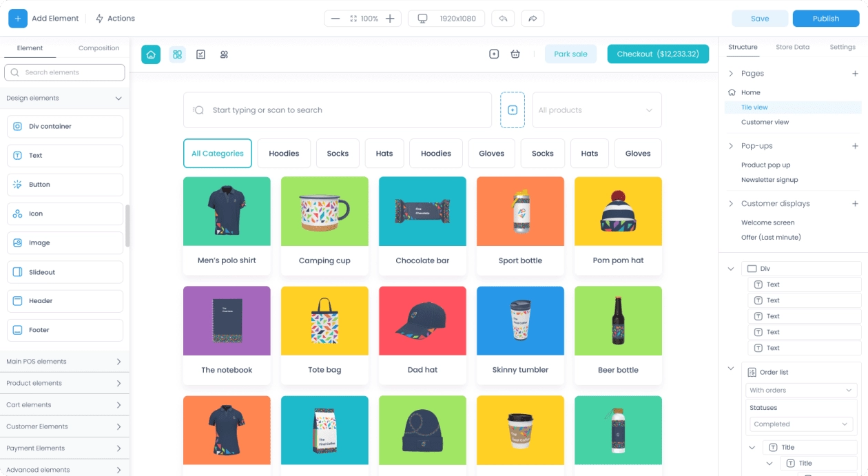868x476 pixels.
Task: Select the Hats category chip
Action: [x=384, y=154]
